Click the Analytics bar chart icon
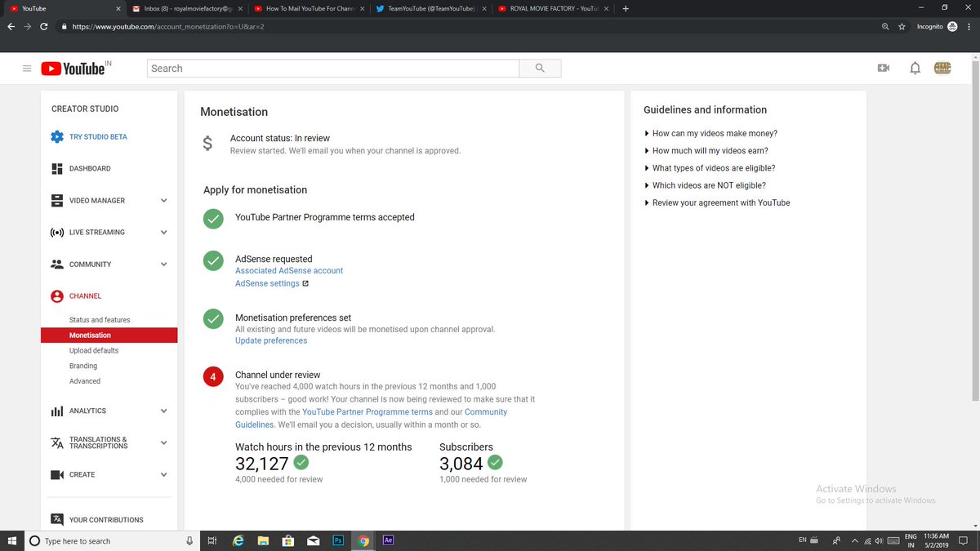 [x=57, y=411]
